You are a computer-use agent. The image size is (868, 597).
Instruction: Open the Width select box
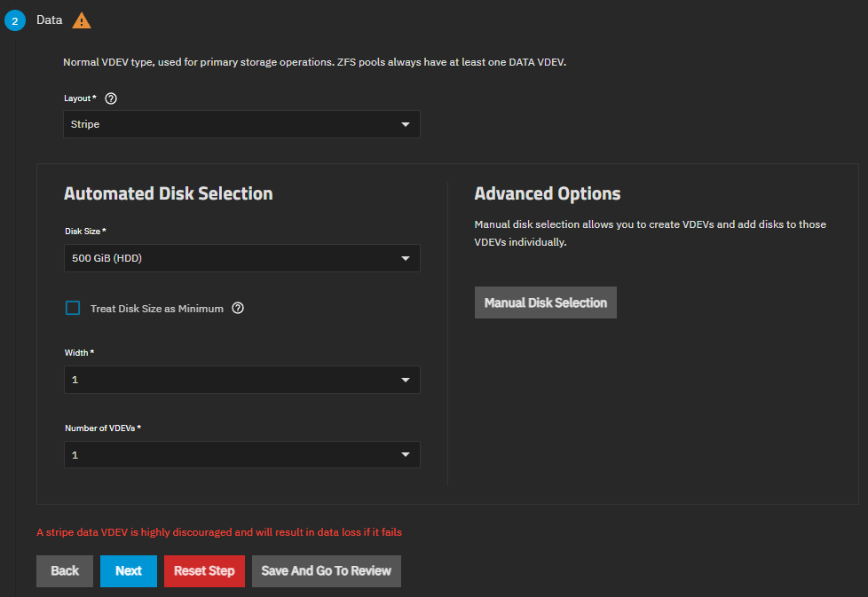tap(231, 381)
